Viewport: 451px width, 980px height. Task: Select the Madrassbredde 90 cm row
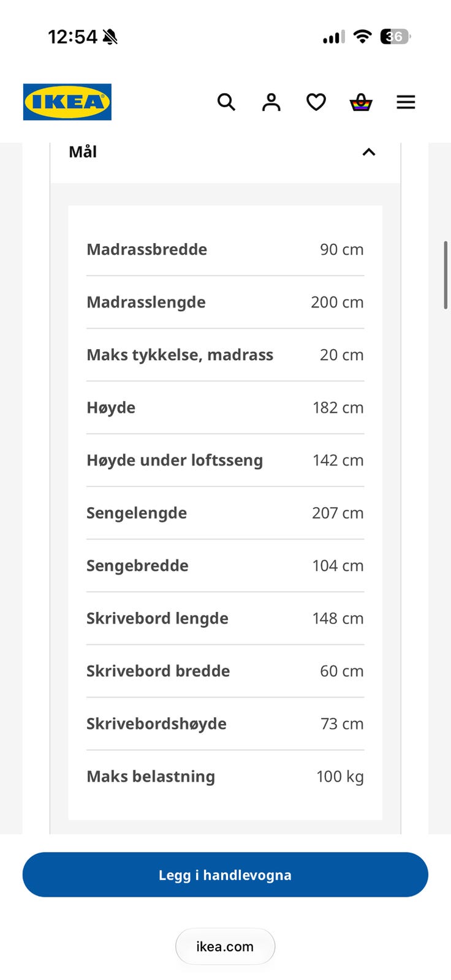(225, 249)
